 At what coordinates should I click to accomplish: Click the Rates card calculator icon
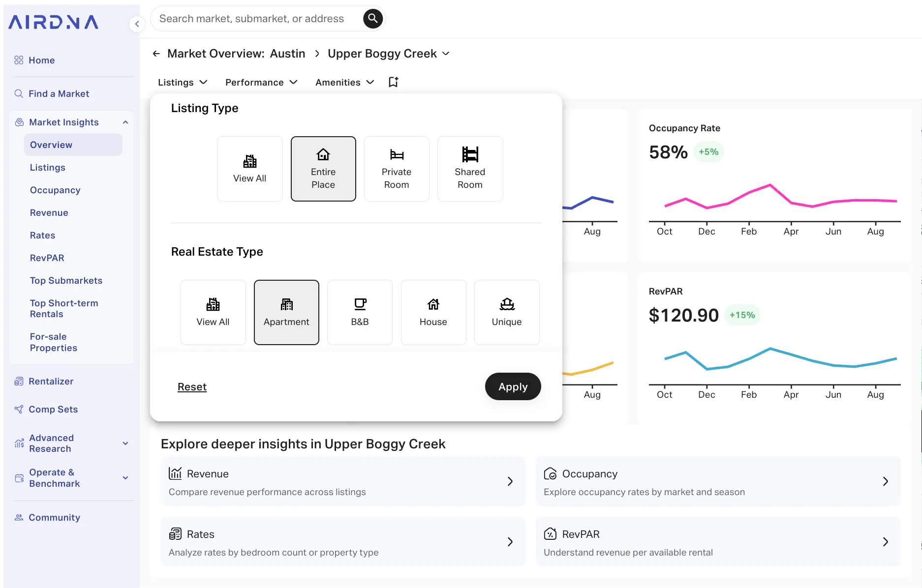[x=175, y=534]
